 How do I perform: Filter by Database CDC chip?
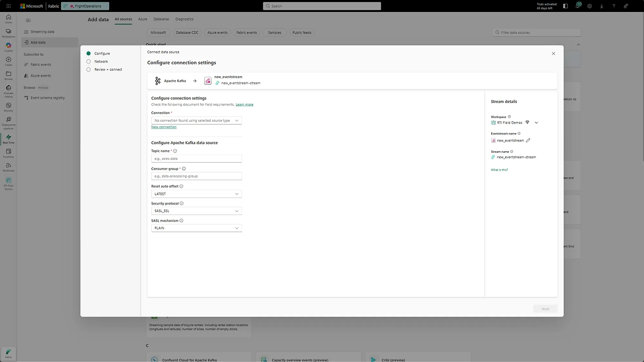pos(187,32)
